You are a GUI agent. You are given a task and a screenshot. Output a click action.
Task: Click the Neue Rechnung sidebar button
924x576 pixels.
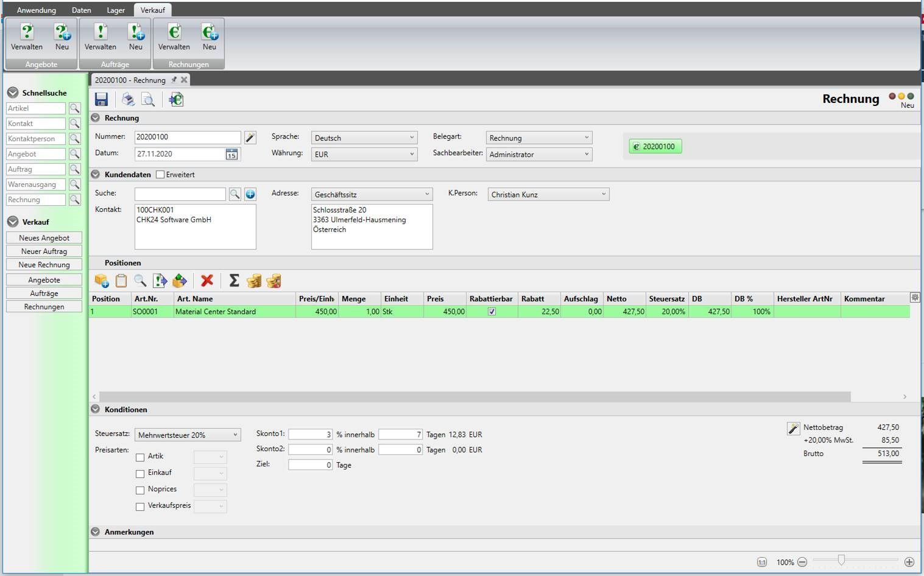tap(44, 264)
